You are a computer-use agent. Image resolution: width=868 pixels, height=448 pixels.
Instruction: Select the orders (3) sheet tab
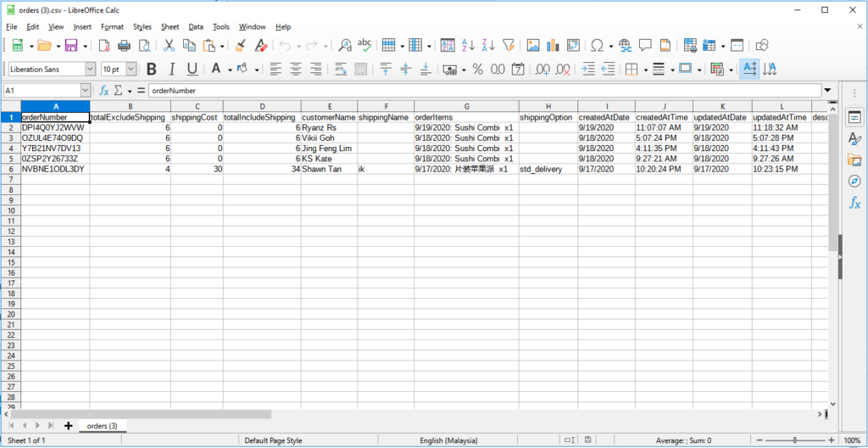point(103,426)
